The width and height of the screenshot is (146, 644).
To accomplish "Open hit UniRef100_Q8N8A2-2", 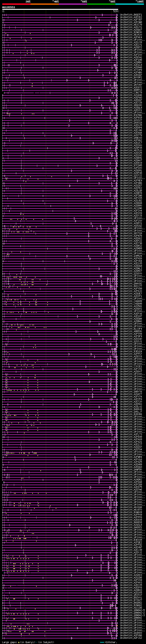I will point(132,613).
